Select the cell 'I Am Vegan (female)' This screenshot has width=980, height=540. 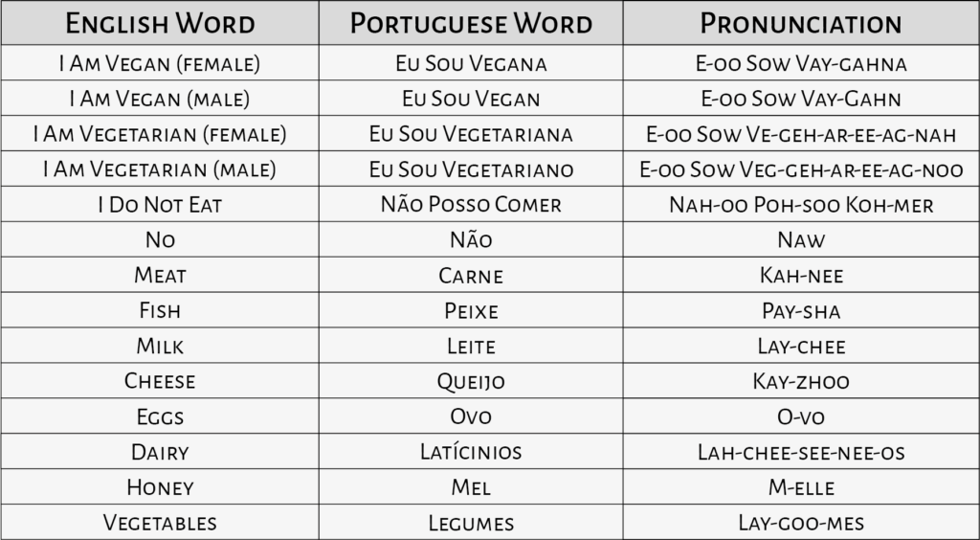[x=160, y=62]
